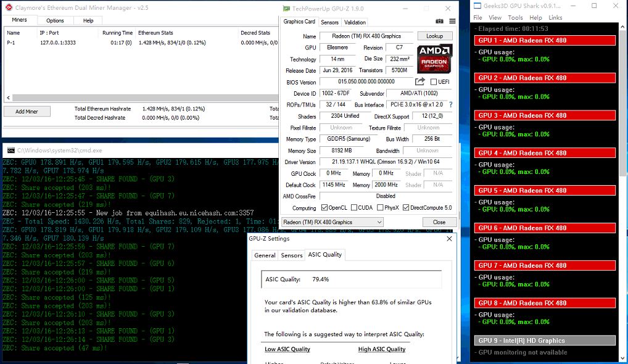Click the Claymore Miner Manager title icon

coord(8,8)
